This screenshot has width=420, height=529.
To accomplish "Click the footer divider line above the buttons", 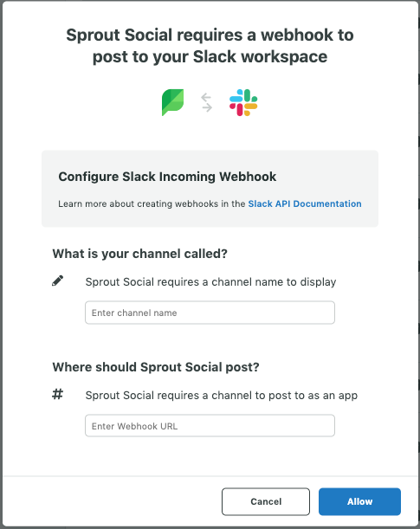I will tap(210, 476).
